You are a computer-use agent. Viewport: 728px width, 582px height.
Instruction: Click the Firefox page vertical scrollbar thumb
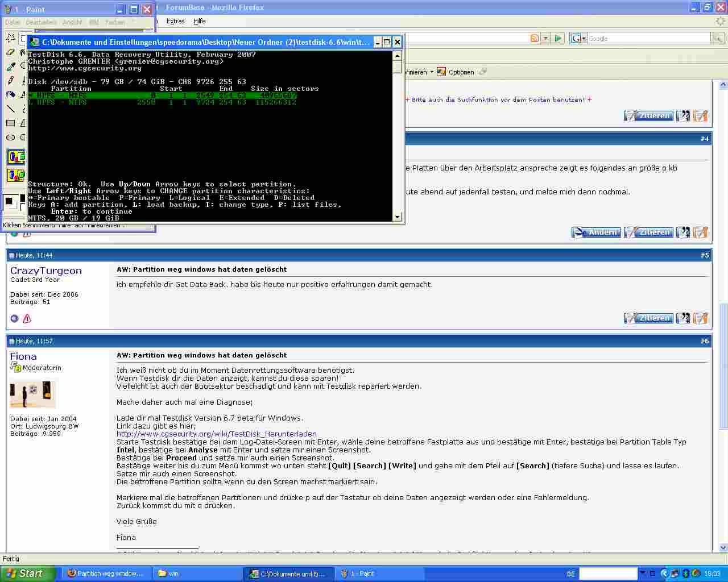pyautogui.click(x=723, y=367)
